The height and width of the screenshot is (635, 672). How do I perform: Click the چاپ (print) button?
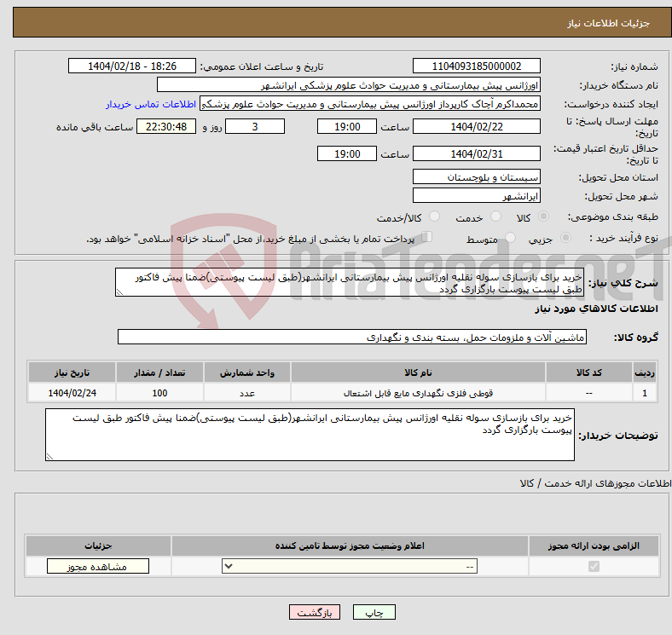379,612
